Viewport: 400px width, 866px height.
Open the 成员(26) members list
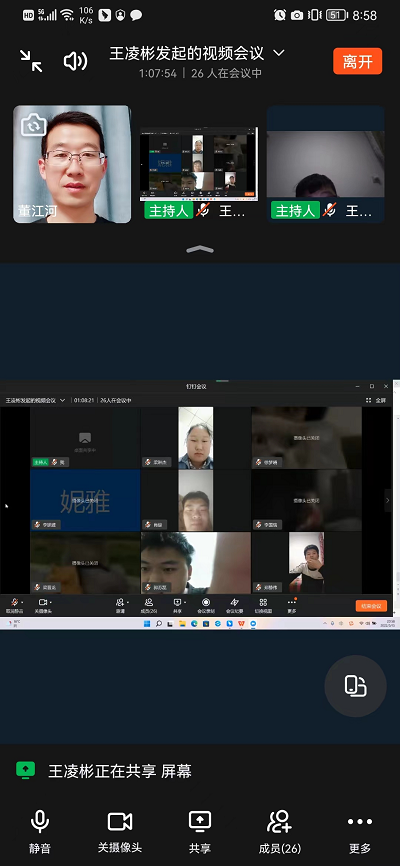click(x=280, y=832)
